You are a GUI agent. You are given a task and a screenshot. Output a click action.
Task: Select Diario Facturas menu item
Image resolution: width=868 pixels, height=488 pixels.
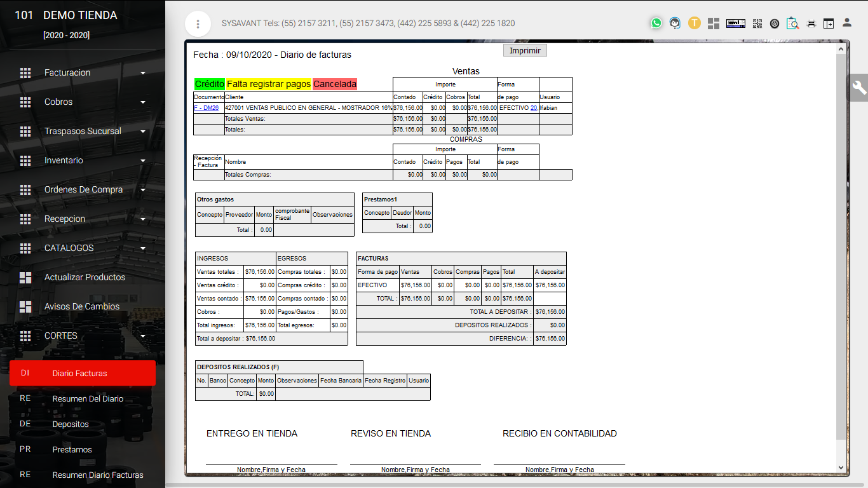83,373
